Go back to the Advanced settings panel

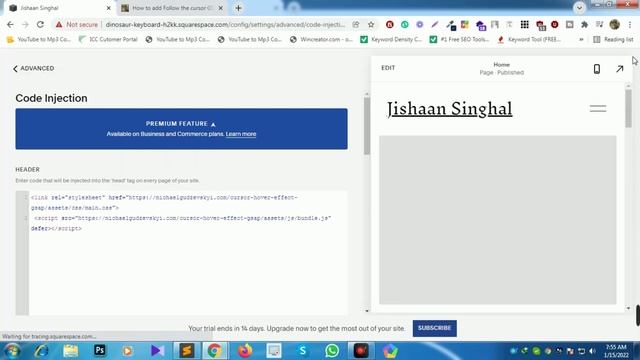[33, 69]
